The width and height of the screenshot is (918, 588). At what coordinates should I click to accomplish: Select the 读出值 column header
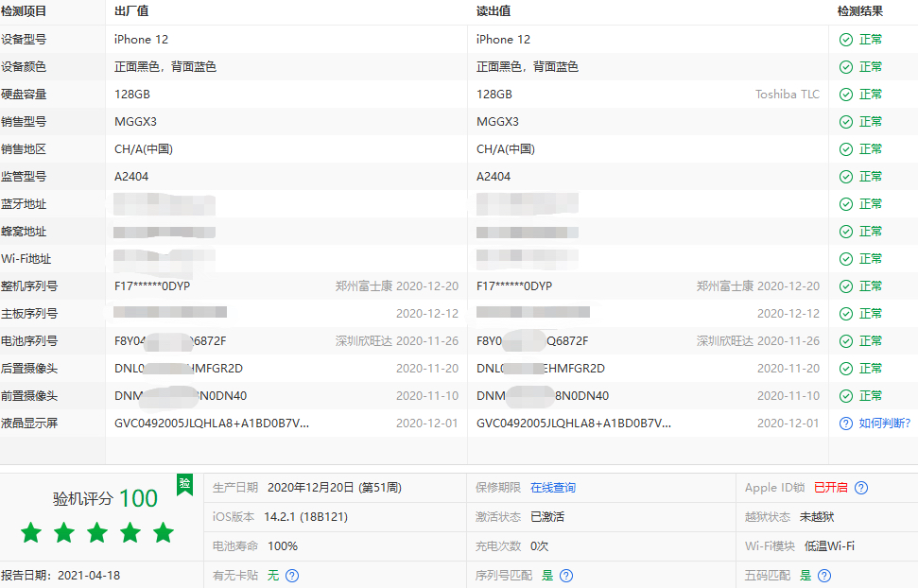tap(494, 11)
